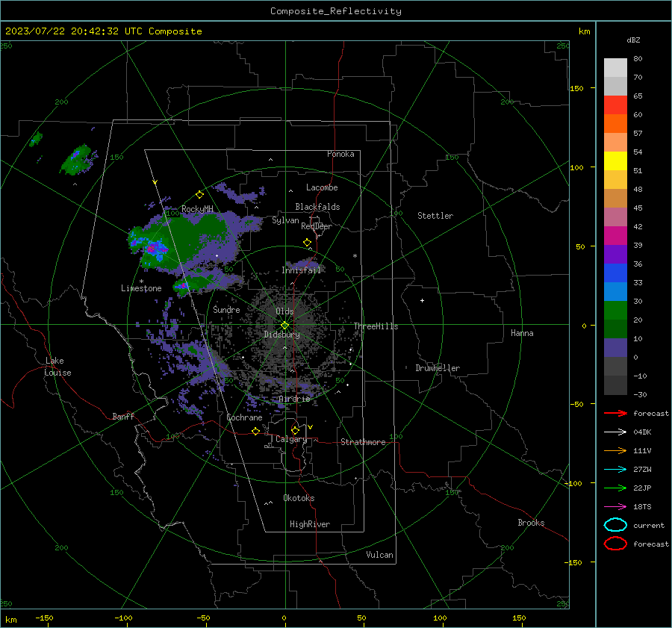Click the magenta storm core west of RockyMH
Viewport: 672px width, 628px height.
coord(151,249)
